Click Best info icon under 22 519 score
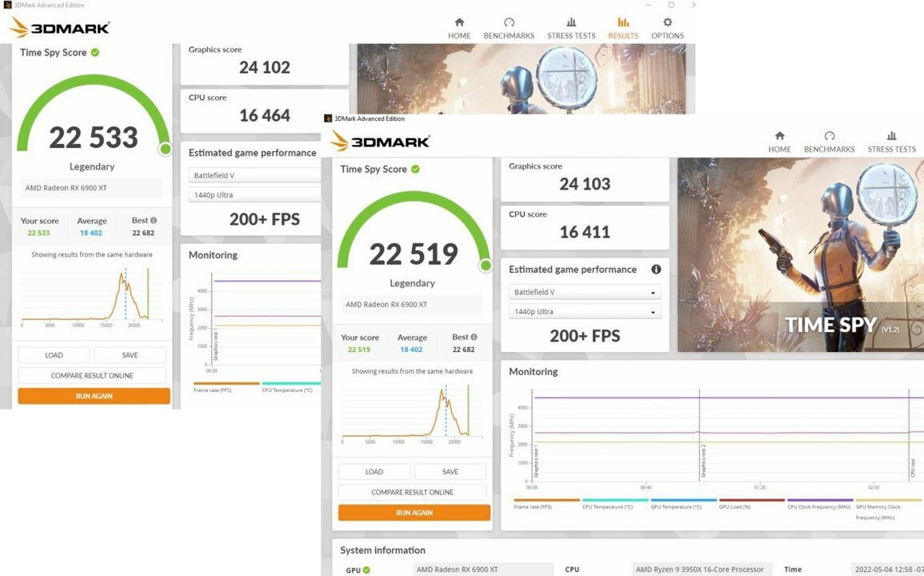 [474, 338]
